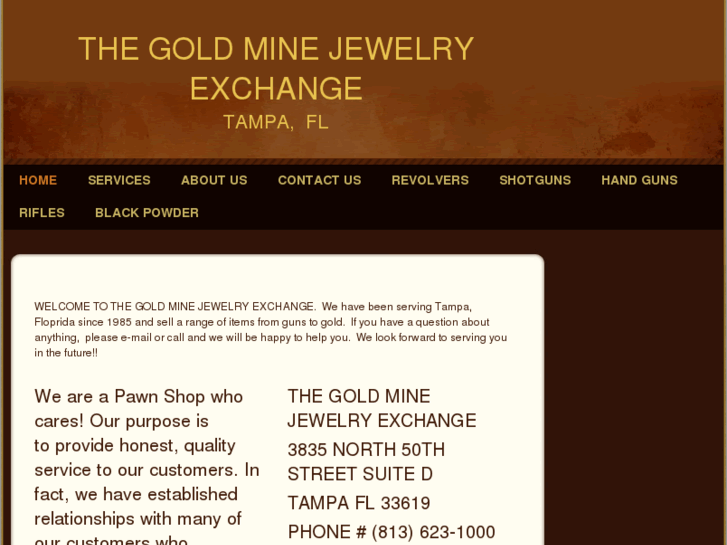Select Rifles in the navigation bar
This screenshot has width=727, height=545.
pos(42,212)
